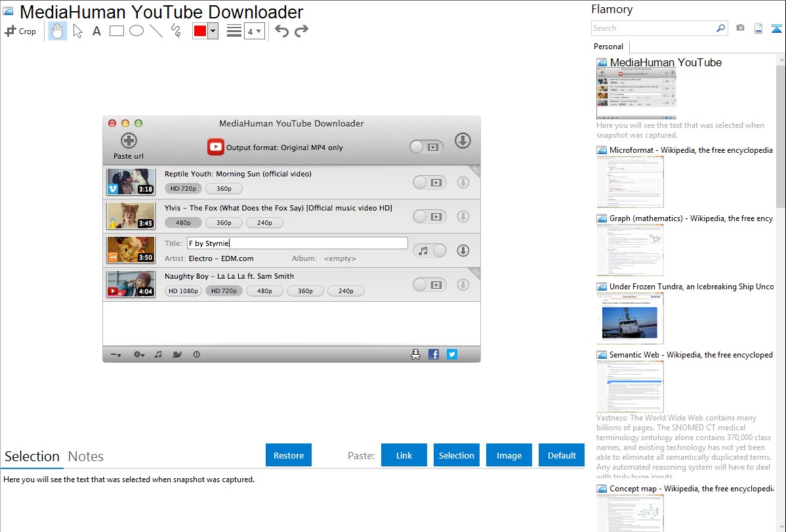Open the Reptile Youth video thumbnail
Viewport: 786px width, 532px height.
(131, 182)
